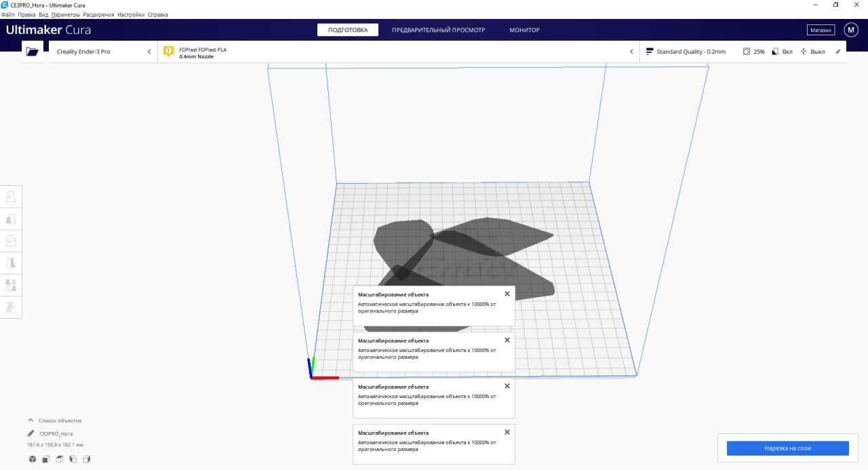Open the Параметры menu
The image size is (868, 470).
pos(65,14)
